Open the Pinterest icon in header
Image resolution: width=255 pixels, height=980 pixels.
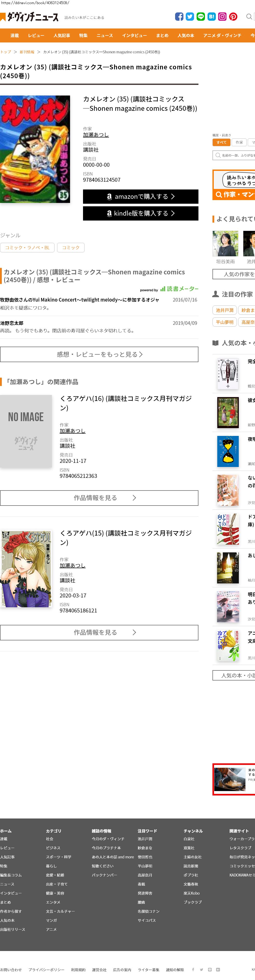233,16
